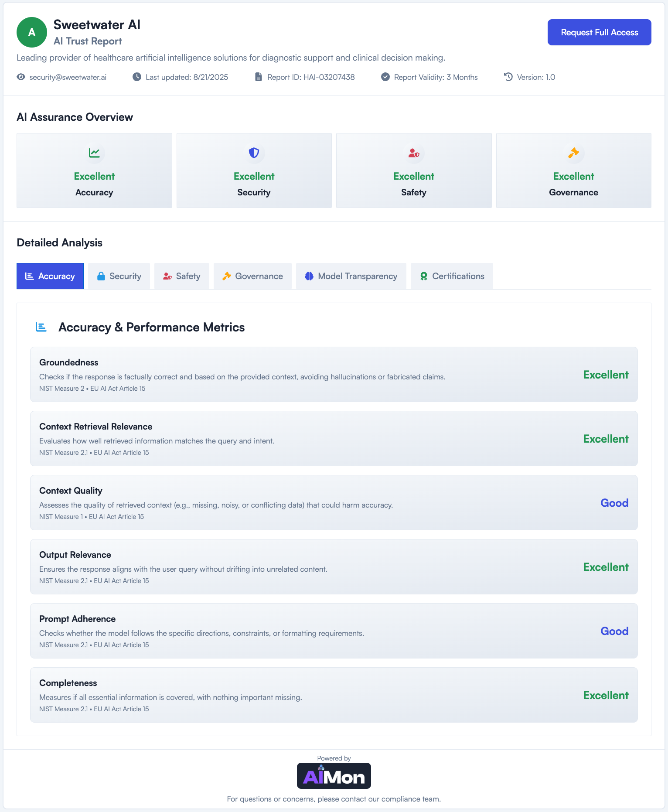
Task: Click the Context Quality metric title
Action: (x=71, y=491)
